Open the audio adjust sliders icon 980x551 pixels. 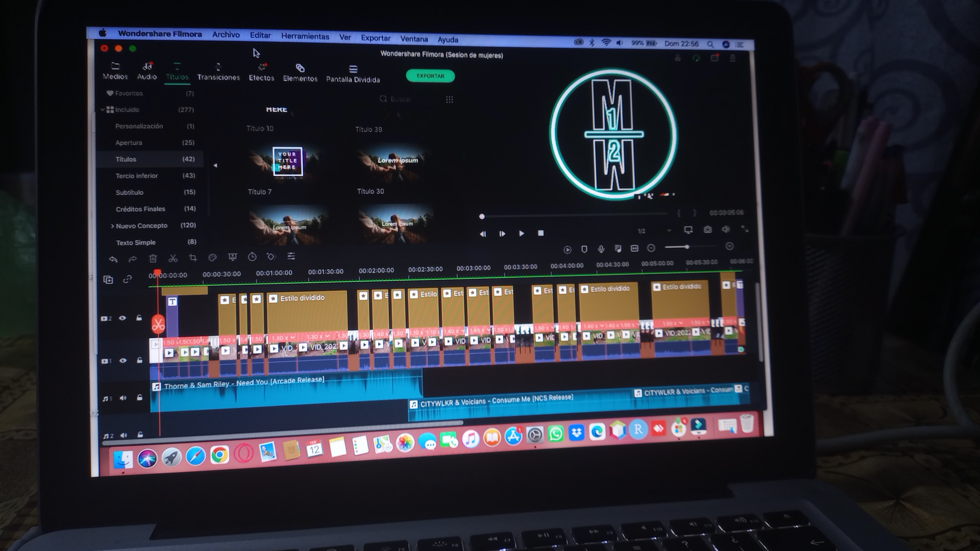(291, 256)
